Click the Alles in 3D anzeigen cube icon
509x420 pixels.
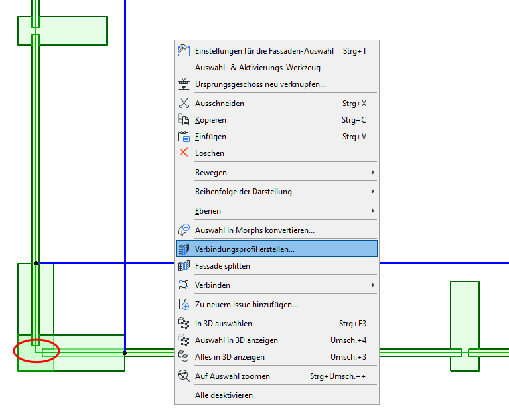[184, 356]
